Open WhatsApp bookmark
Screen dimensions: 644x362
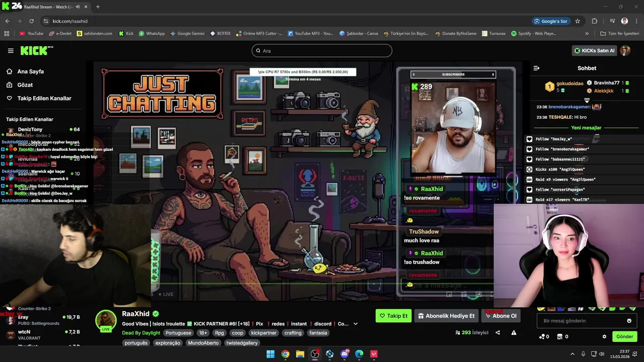(x=152, y=34)
